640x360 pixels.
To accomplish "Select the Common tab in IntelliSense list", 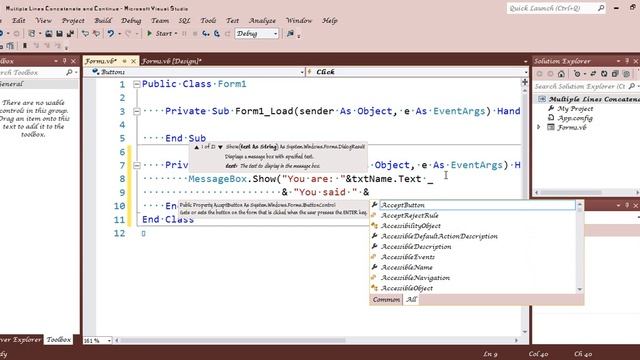I will tap(386, 300).
